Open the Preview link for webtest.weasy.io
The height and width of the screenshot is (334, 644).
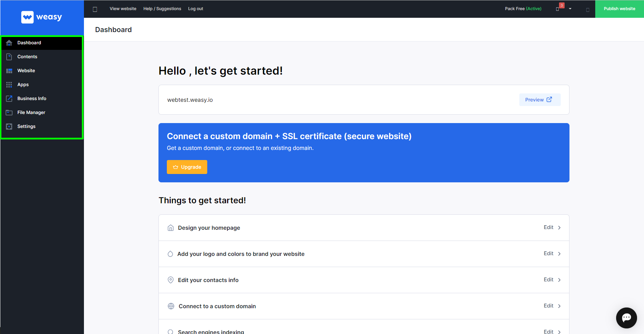click(540, 100)
